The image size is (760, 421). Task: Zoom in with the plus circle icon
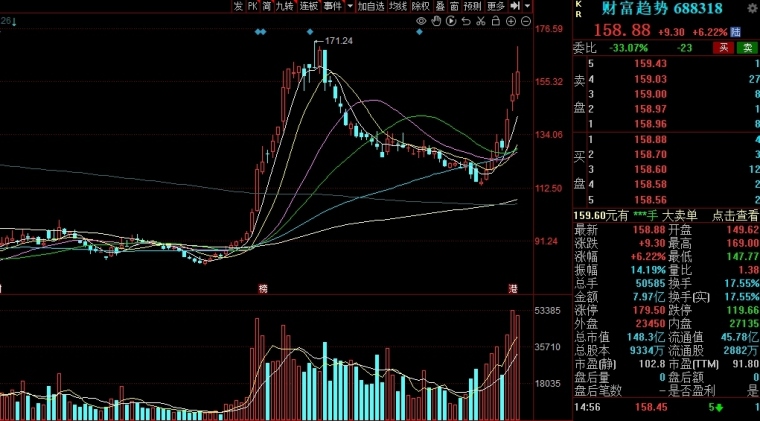[x=511, y=21]
